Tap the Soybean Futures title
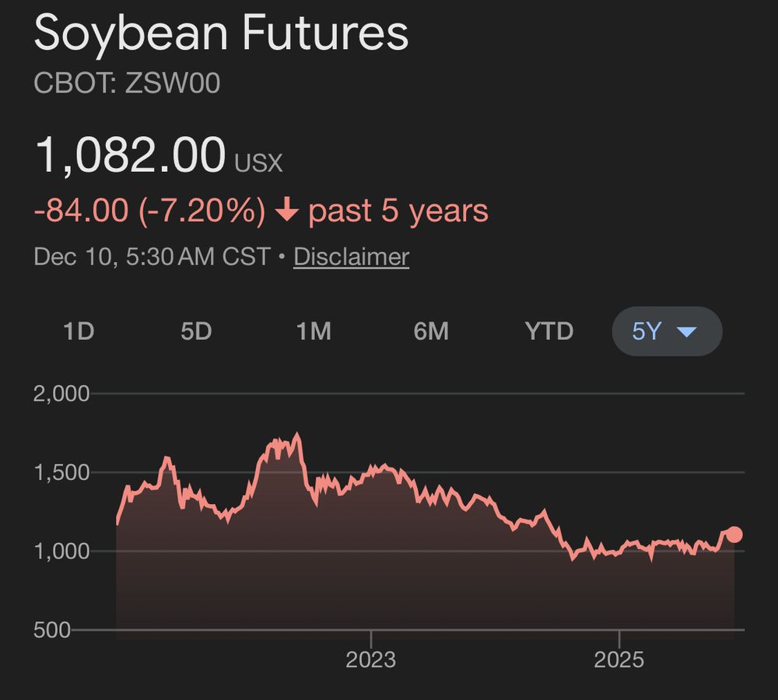778x700 pixels. tap(221, 34)
